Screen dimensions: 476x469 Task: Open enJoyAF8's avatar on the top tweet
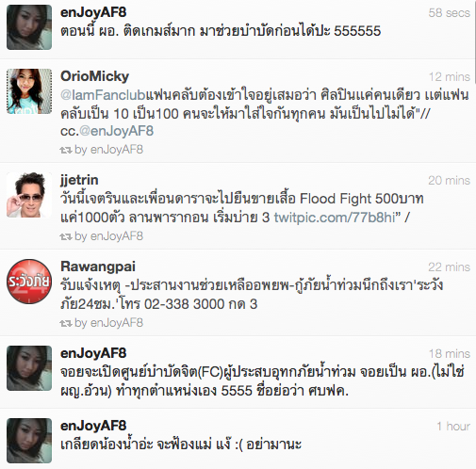(29, 27)
